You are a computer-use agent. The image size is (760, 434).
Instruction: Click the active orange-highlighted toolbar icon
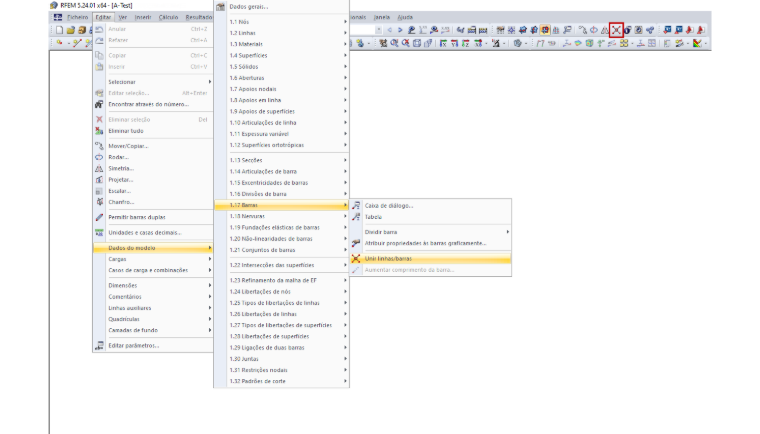(x=545, y=30)
